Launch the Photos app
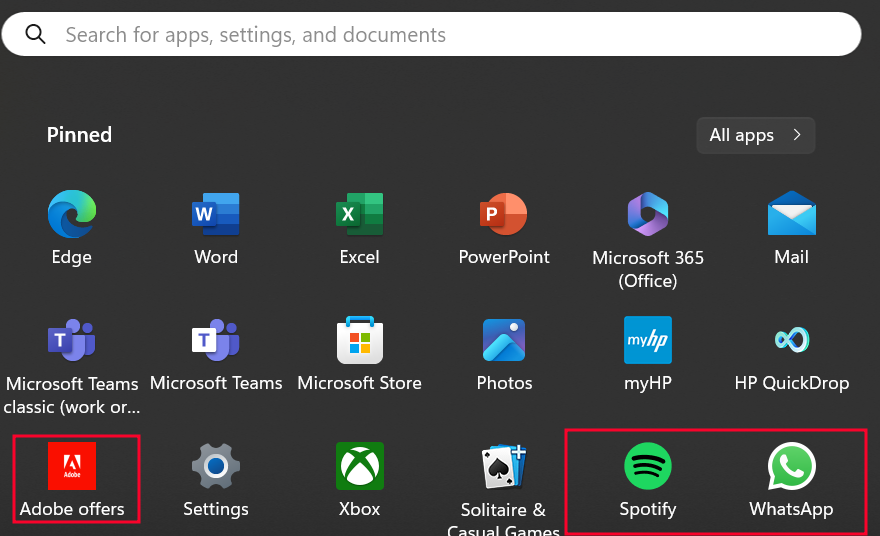Screen dimensions: 880x536 (504, 340)
